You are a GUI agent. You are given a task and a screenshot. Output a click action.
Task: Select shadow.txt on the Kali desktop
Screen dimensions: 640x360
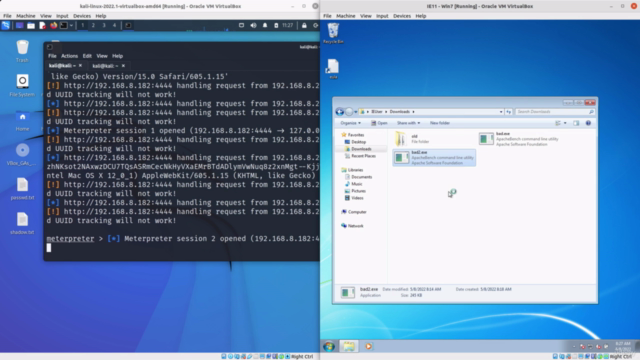click(22, 223)
